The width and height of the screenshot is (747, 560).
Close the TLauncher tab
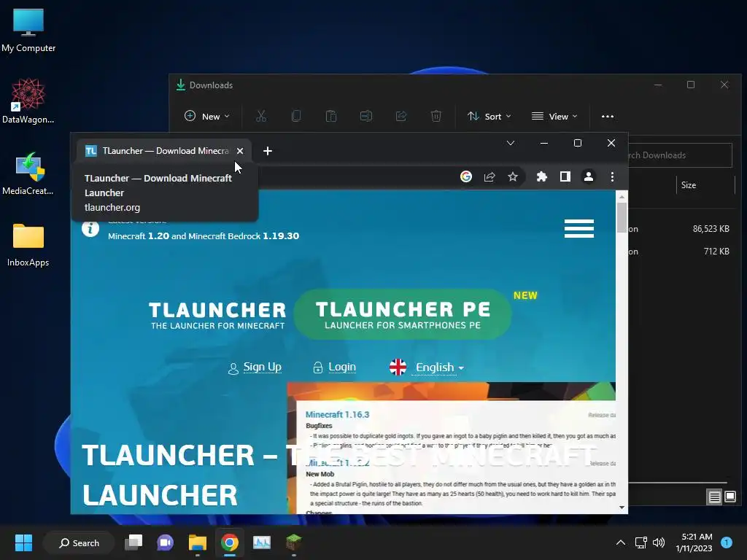[240, 151]
